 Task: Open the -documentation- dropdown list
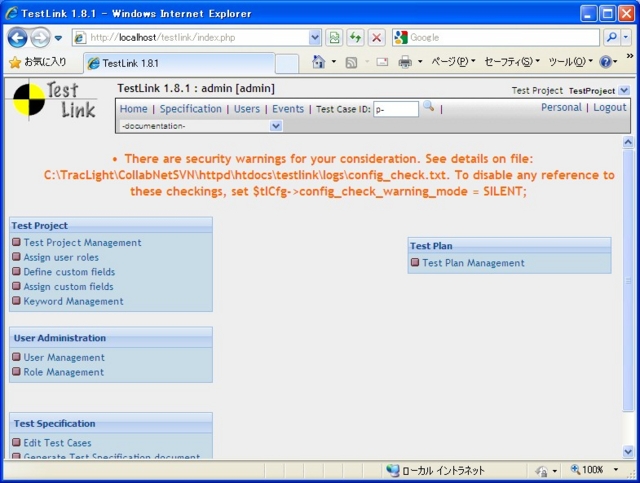(x=200, y=126)
